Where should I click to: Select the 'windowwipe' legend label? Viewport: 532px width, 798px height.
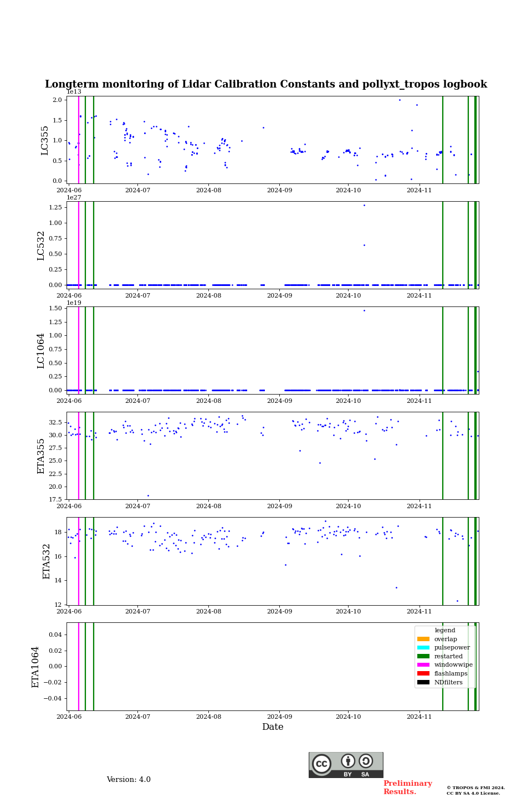click(x=453, y=665)
